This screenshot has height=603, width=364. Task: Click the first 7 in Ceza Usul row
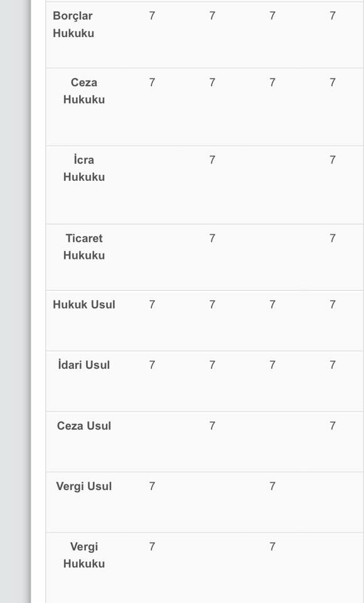[212, 426]
